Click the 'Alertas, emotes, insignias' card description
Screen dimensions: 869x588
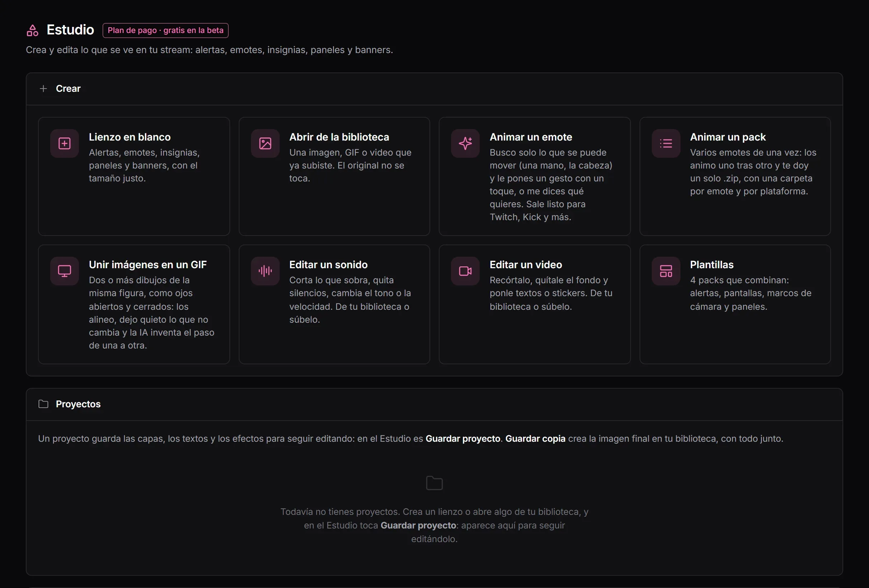tap(144, 165)
